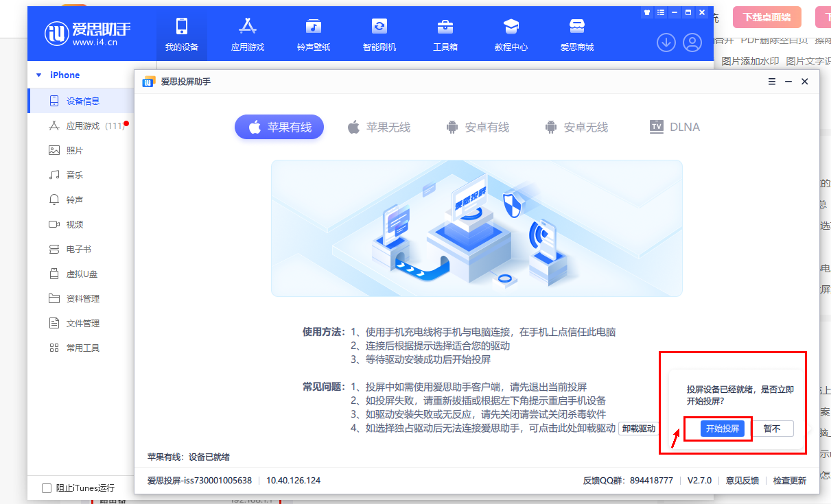
Task: Click the 检查更新 link
Action: pos(790,481)
